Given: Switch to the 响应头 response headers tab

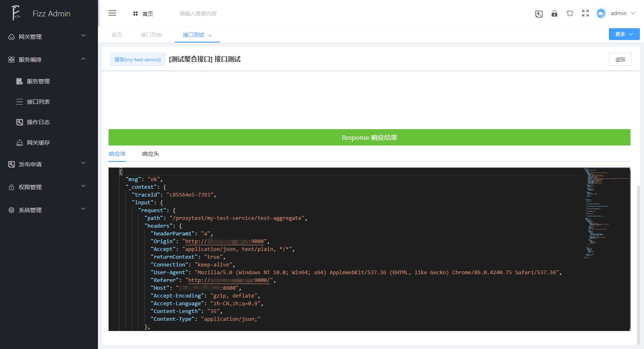Looking at the screenshot, I should click(x=151, y=154).
